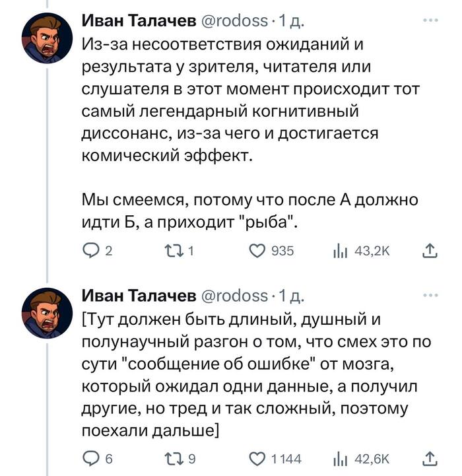Open the more options menu of second tweet
Image resolution: width=462 pixels, height=476 pixels.
point(430,296)
